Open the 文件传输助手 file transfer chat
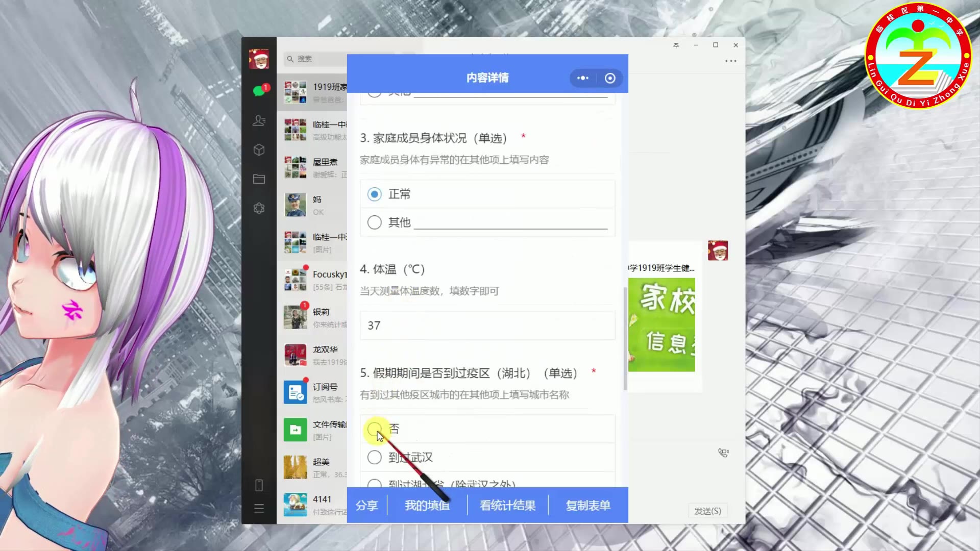 point(312,430)
